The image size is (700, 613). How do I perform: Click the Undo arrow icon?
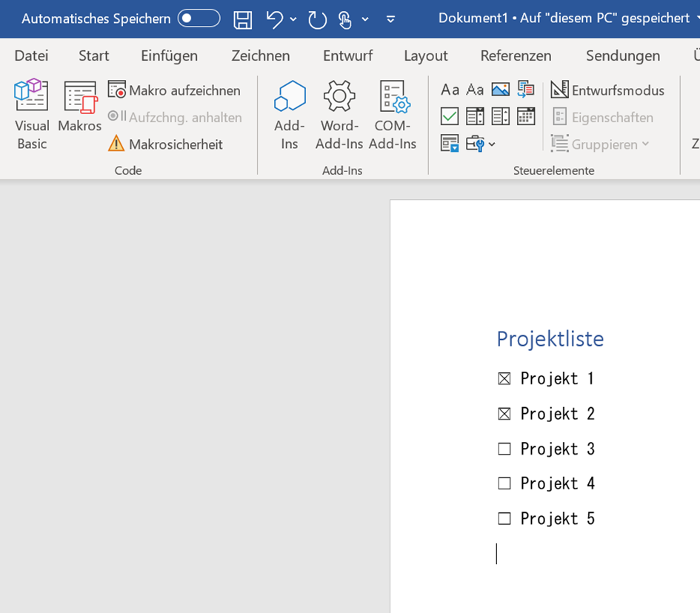[x=275, y=19]
